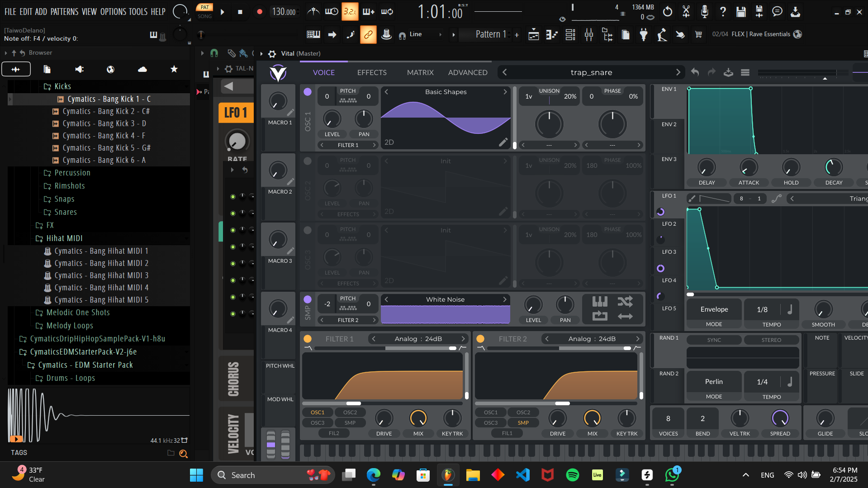Open browser files document tab
This screenshot has height=488, width=868.
[47, 69]
